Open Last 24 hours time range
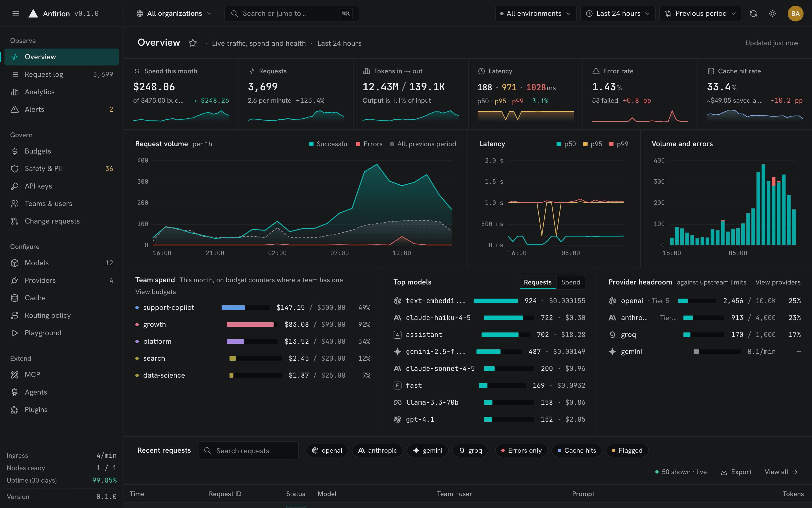This screenshot has width=812, height=508. click(618, 14)
